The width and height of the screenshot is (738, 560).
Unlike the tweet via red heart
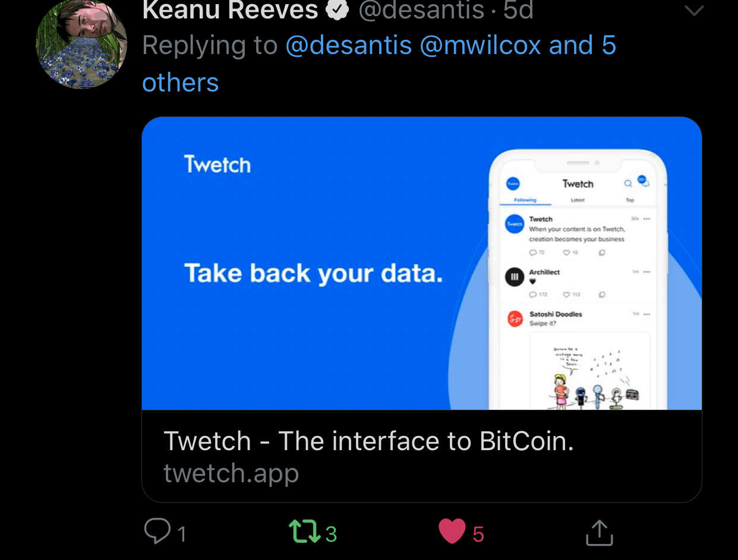tap(452, 531)
